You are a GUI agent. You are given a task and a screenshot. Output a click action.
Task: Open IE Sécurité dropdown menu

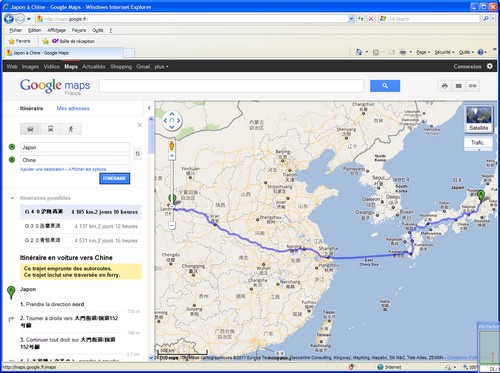[444, 52]
